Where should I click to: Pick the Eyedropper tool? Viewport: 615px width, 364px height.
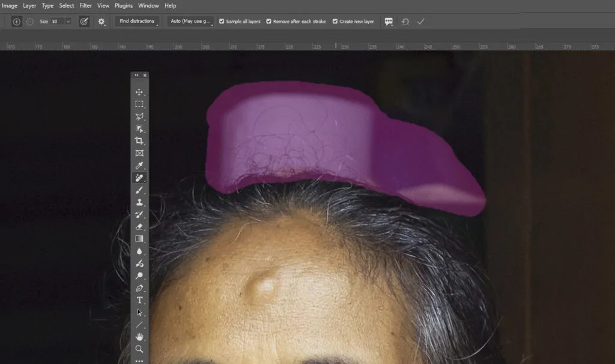click(x=139, y=165)
